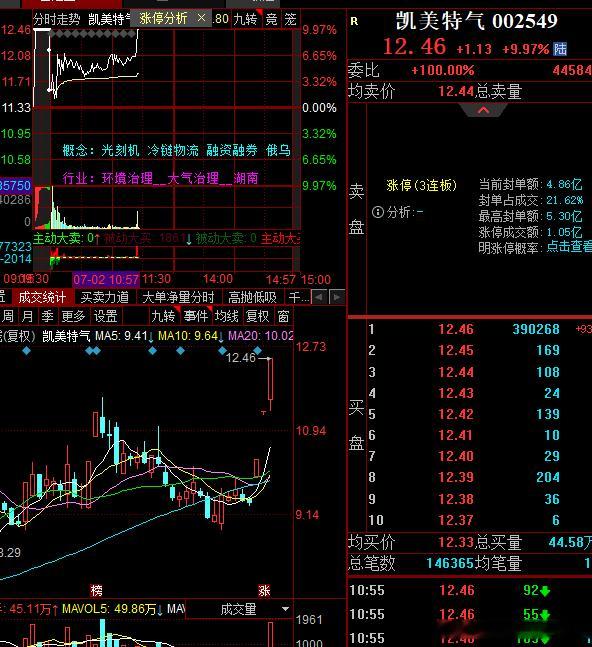Open the 更多 period options
The height and width of the screenshot is (647, 592).
[x=73, y=316]
